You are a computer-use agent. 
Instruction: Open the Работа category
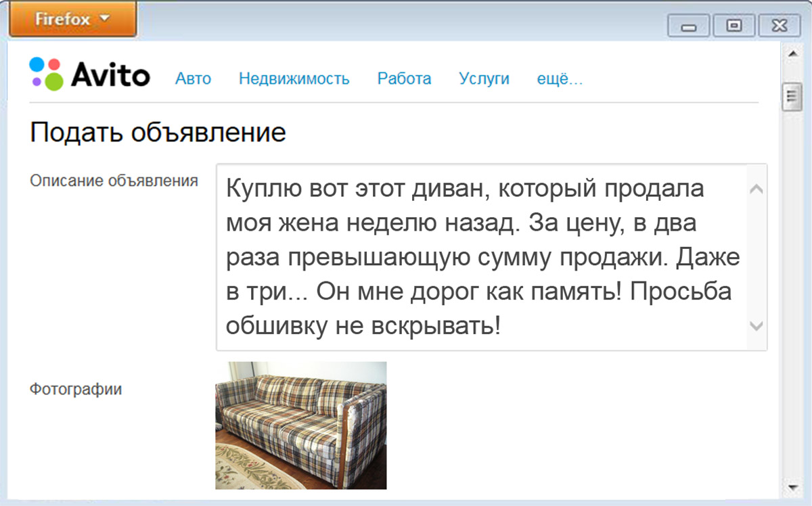[x=404, y=78]
